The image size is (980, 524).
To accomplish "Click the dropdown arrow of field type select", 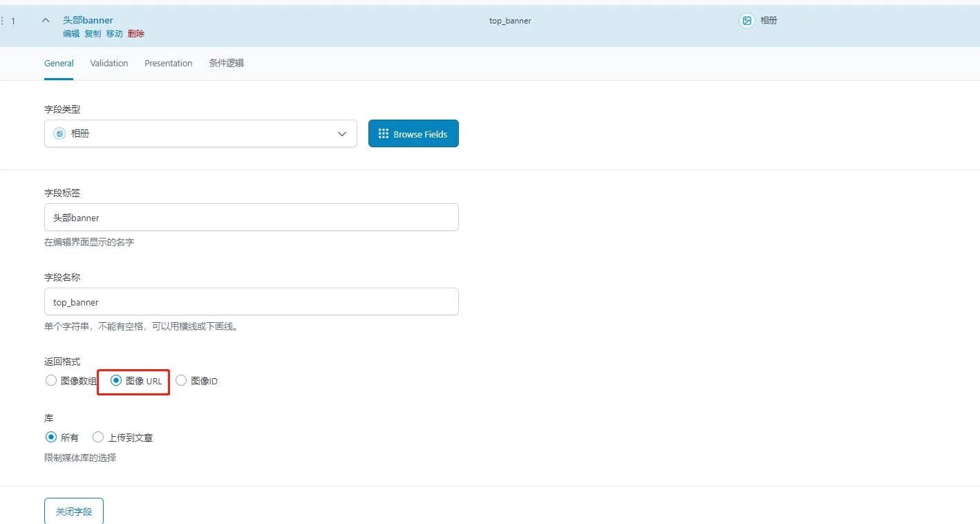I will click(x=341, y=133).
